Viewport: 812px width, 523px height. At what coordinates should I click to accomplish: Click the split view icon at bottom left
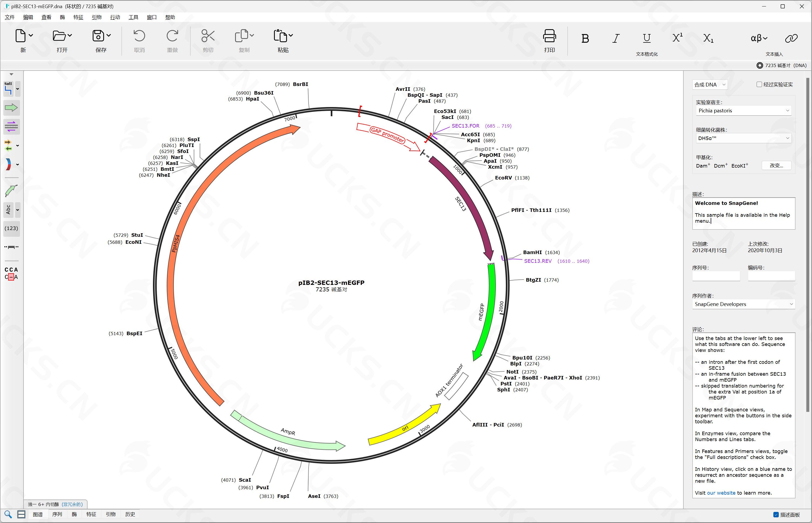click(21, 514)
